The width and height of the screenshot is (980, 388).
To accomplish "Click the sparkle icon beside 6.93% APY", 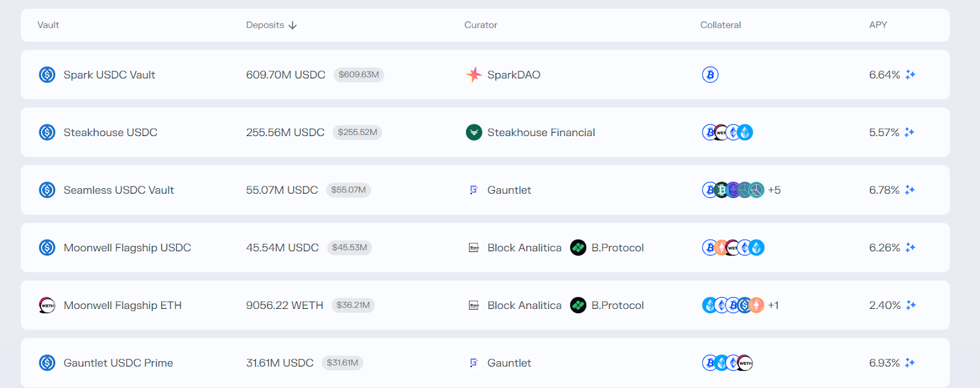I will (x=910, y=363).
